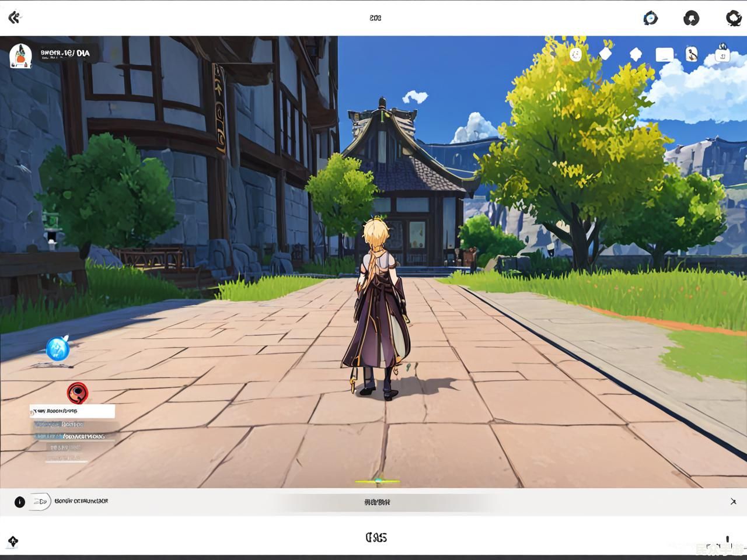Open the white rectangular panel icon in HUD
This screenshot has width=747, height=560.
click(x=664, y=55)
